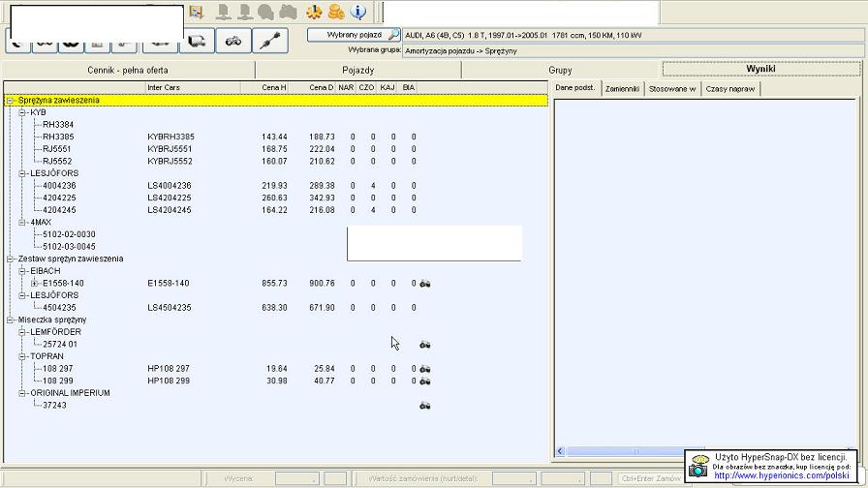Select tree row RH3384
The width and height of the screenshot is (868, 488).
point(58,125)
